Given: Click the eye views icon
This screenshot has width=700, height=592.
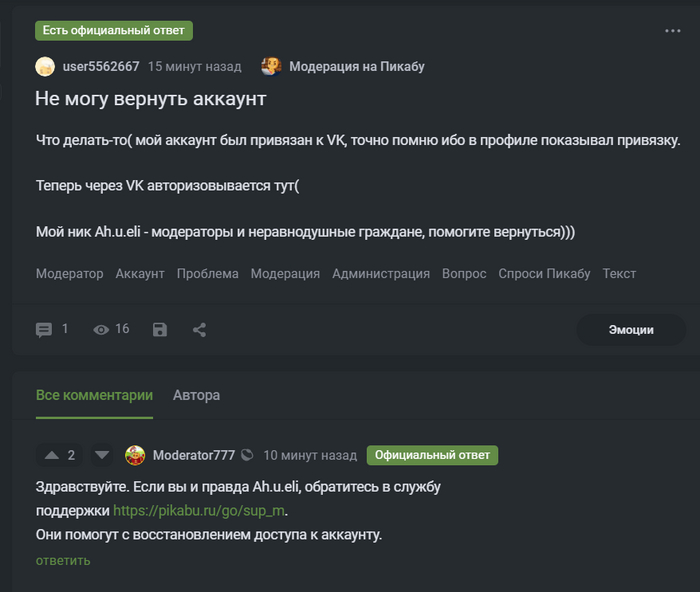Looking at the screenshot, I should tap(101, 330).
